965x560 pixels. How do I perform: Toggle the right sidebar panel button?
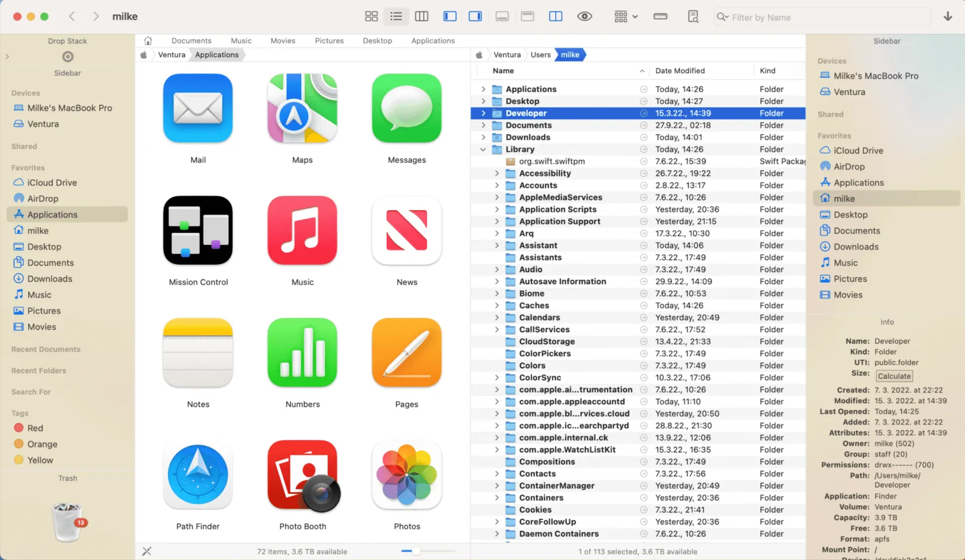pyautogui.click(x=475, y=17)
